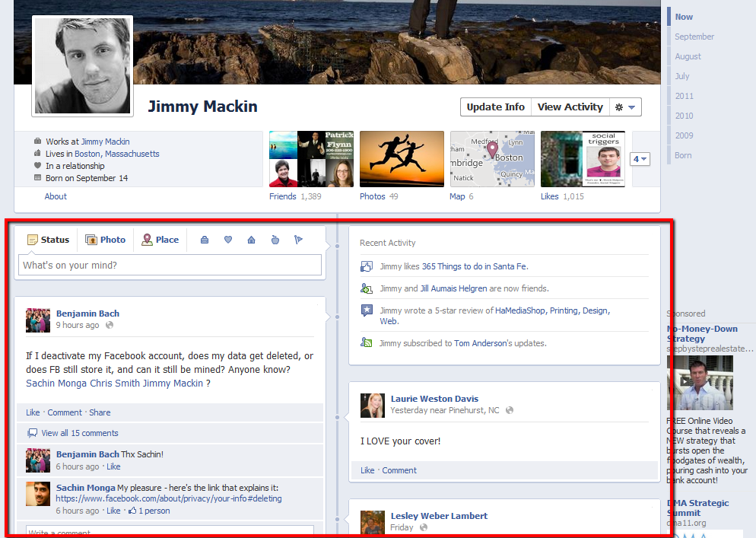The image size is (756, 538).
Task: Click Benjamin Bach's post profile picture
Action: pyautogui.click(x=38, y=320)
